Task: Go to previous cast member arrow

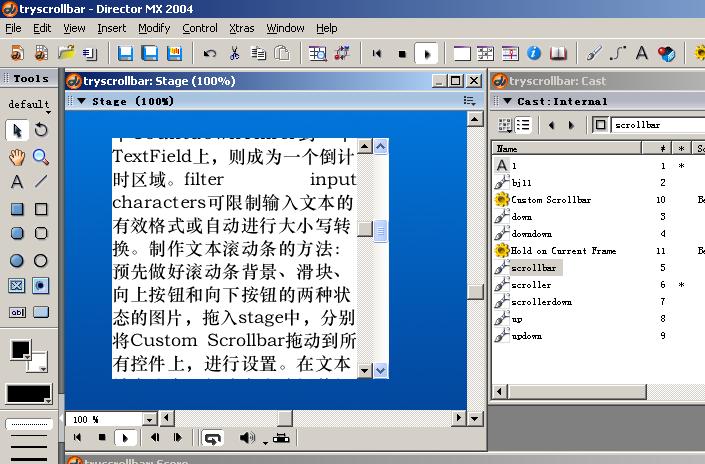Action: 551,125
